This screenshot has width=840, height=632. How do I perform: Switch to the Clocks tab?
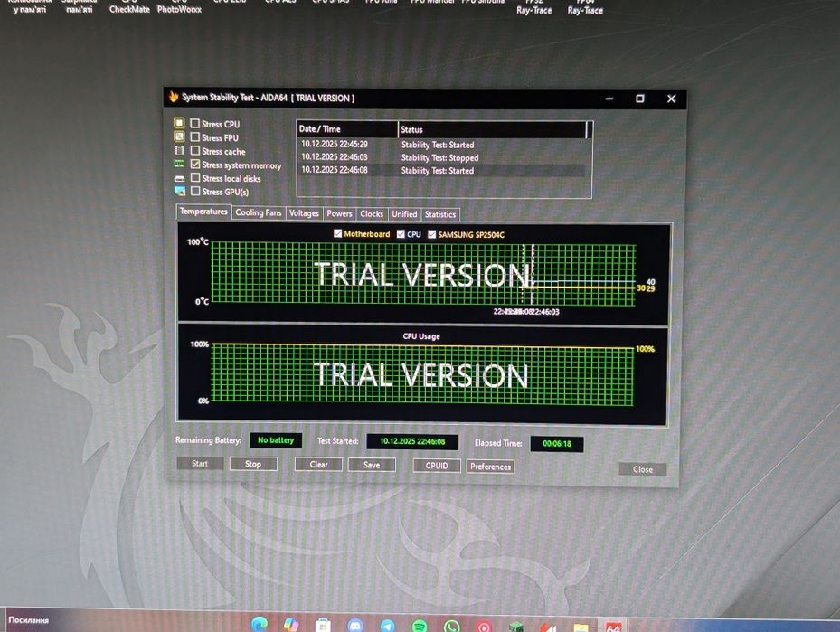[x=372, y=213]
